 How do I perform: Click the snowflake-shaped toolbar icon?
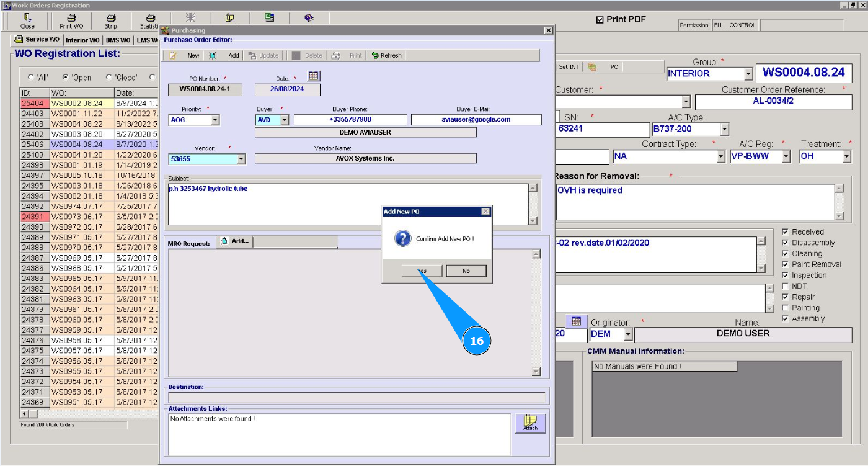190,17
